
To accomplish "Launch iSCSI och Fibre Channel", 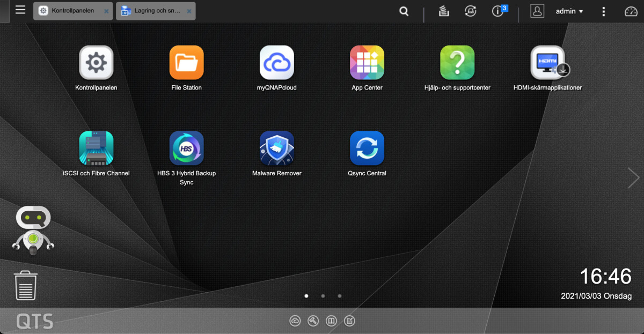I will 97,149.
